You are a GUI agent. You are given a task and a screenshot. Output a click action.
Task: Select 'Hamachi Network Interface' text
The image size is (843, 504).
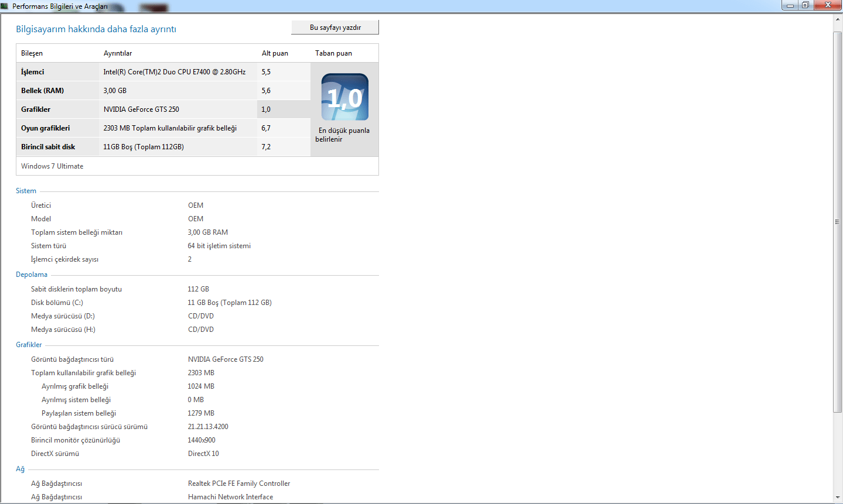tap(230, 497)
